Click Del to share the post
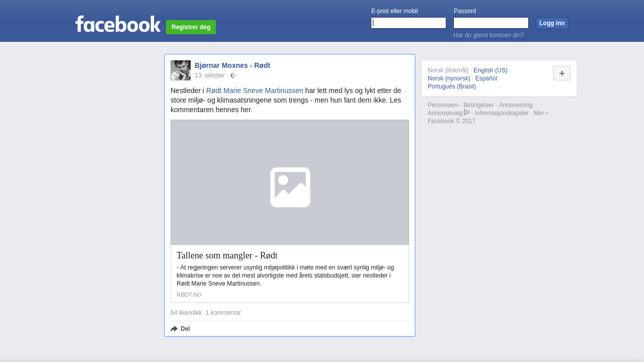 pyautogui.click(x=185, y=329)
